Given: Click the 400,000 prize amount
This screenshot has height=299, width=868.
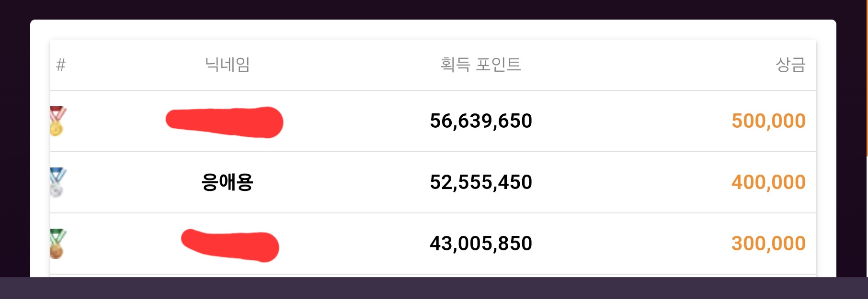Looking at the screenshot, I should coord(768,182).
